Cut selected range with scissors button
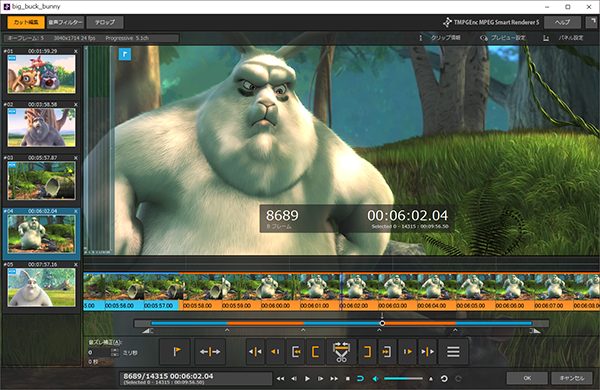This screenshot has height=390, width=600. 341,351
